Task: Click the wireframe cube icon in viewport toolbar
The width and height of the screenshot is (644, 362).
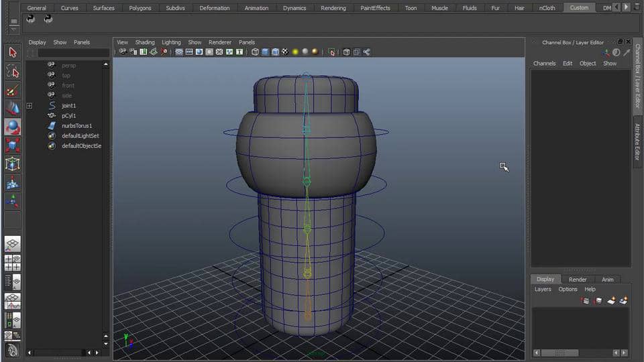Action: pyautogui.click(x=255, y=52)
